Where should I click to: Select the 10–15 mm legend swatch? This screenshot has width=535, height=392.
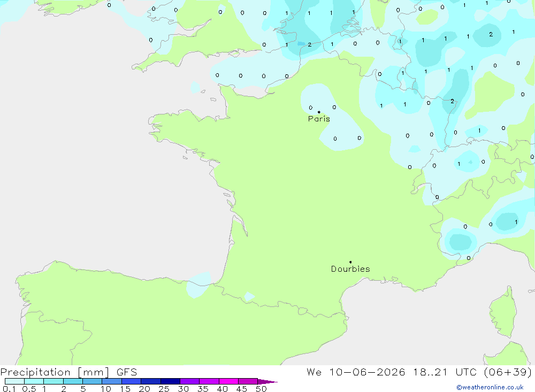click(x=112, y=381)
